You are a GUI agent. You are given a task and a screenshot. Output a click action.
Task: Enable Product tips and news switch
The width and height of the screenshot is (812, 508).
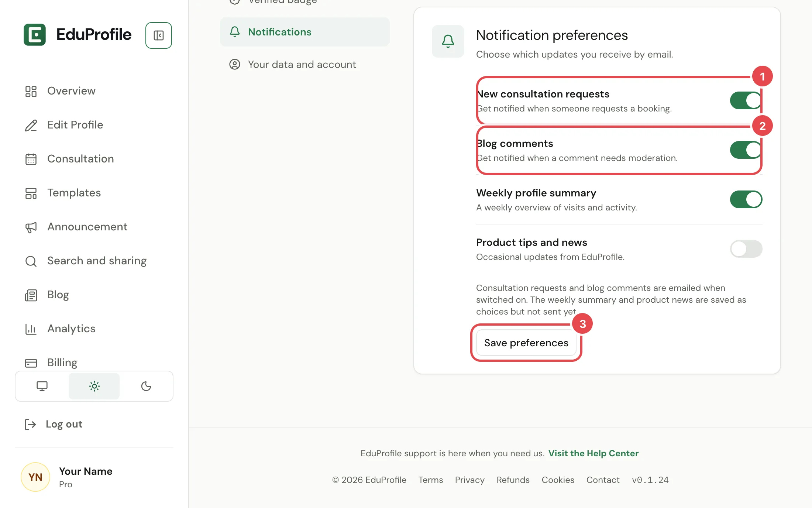(746, 249)
